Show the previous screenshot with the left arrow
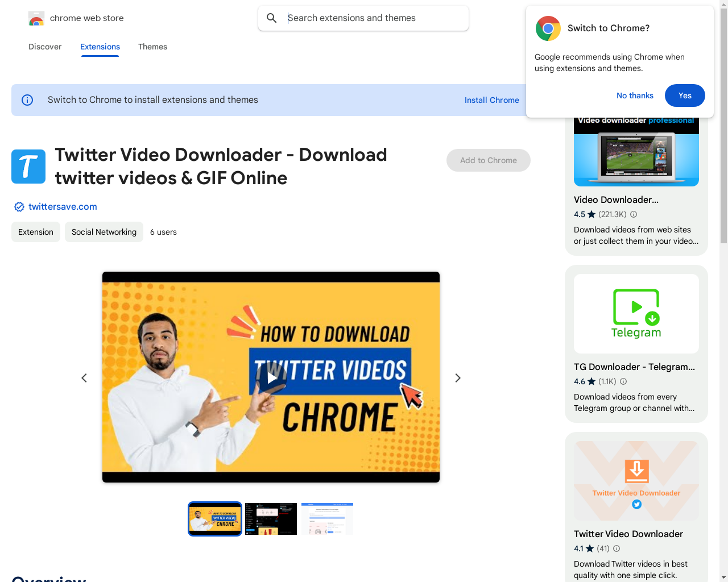728x582 pixels. tap(84, 378)
